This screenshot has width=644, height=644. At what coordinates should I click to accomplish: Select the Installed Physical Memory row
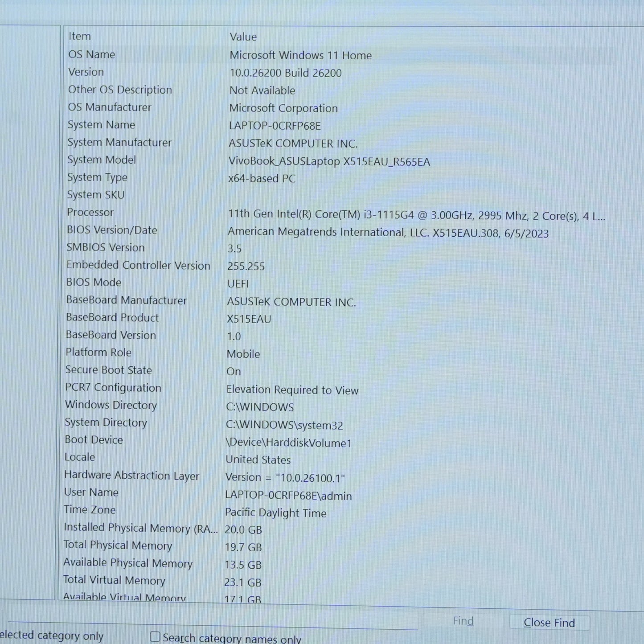pyautogui.click(x=141, y=528)
